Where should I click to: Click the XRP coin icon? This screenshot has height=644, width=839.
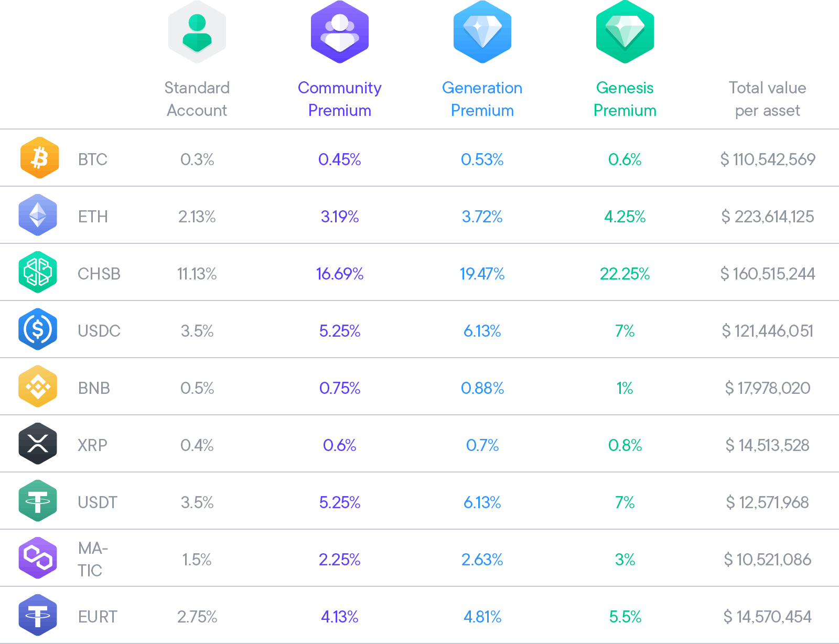tap(38, 444)
